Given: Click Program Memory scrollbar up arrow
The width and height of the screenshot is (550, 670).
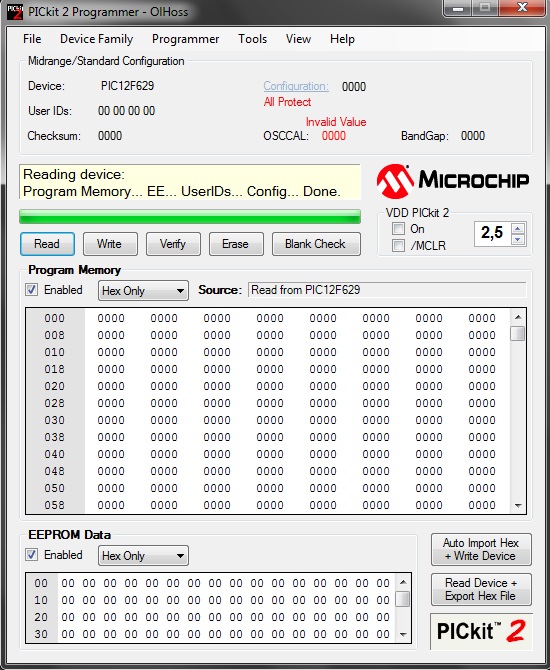Looking at the screenshot, I should [518, 317].
